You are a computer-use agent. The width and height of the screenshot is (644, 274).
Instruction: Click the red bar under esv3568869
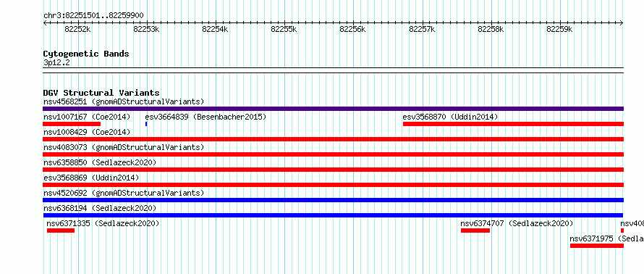click(x=333, y=185)
